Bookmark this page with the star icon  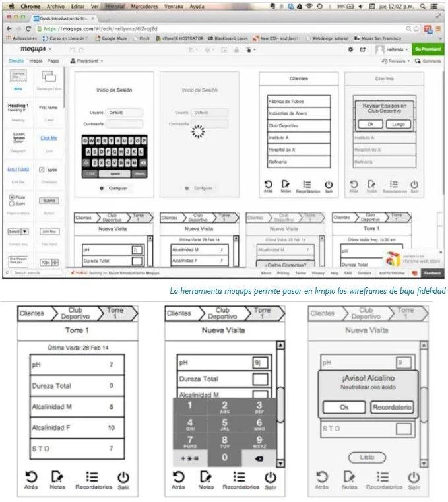click(416, 29)
